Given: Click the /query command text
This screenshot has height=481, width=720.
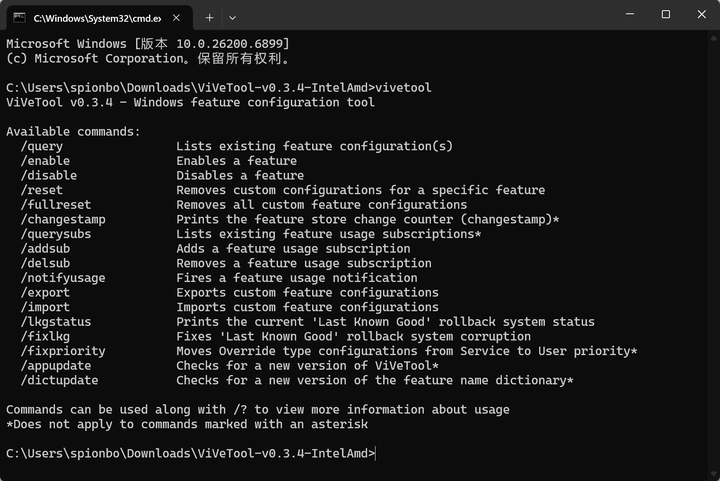Looking at the screenshot, I should (x=42, y=146).
